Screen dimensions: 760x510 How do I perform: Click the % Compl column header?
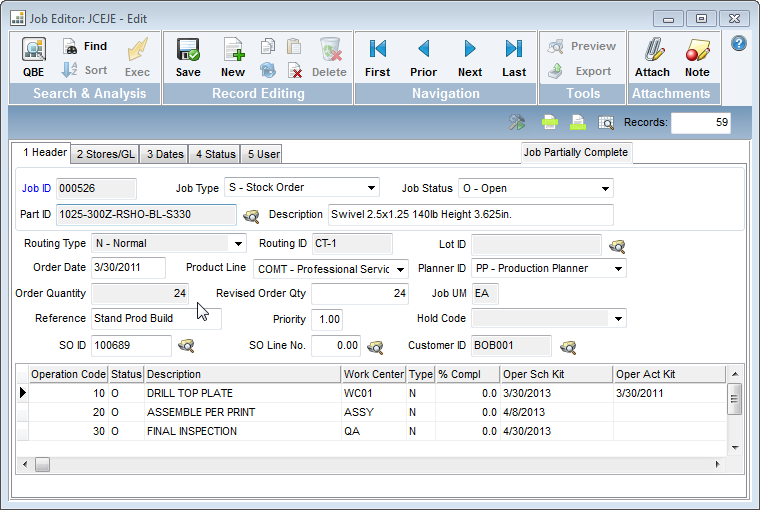point(467,374)
